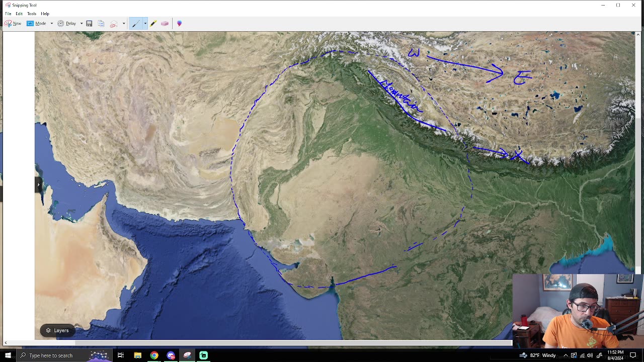Screen dimensions: 644x362
Task: Open the Pen options dropdown arrow
Action: point(145,24)
